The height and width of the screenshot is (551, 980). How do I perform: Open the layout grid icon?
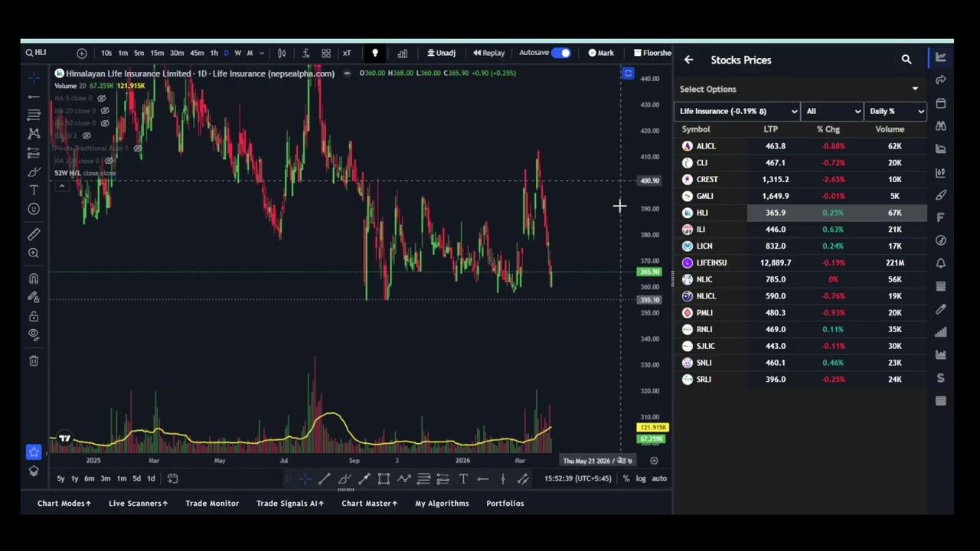(326, 53)
